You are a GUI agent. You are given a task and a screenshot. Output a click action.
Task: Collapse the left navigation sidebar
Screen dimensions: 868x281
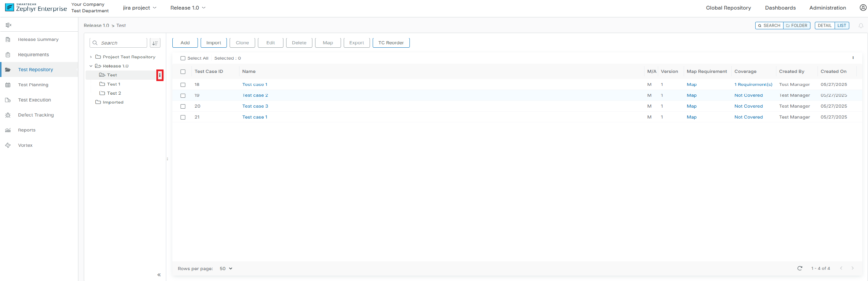click(9, 25)
